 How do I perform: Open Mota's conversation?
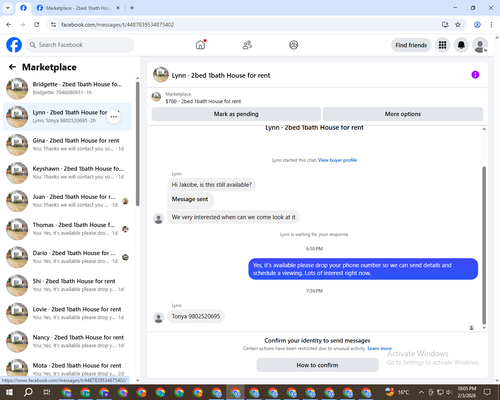click(x=67, y=368)
